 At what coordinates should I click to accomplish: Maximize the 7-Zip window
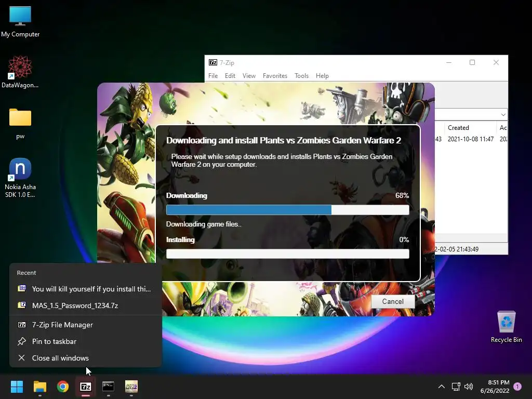pyautogui.click(x=472, y=62)
